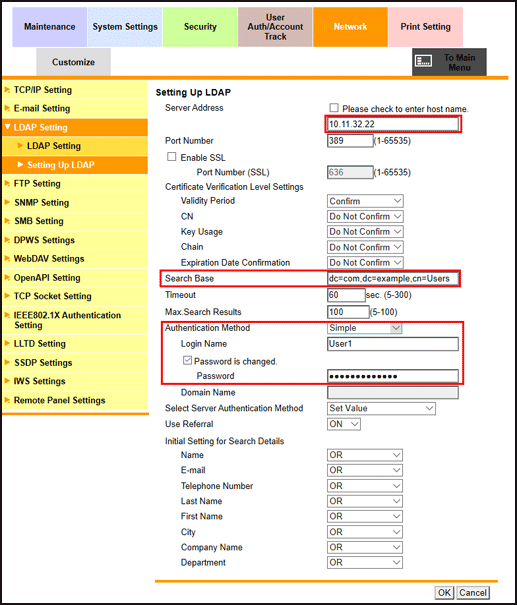Click the To Main Menu panel icon
517x605 pixels.
(423, 61)
